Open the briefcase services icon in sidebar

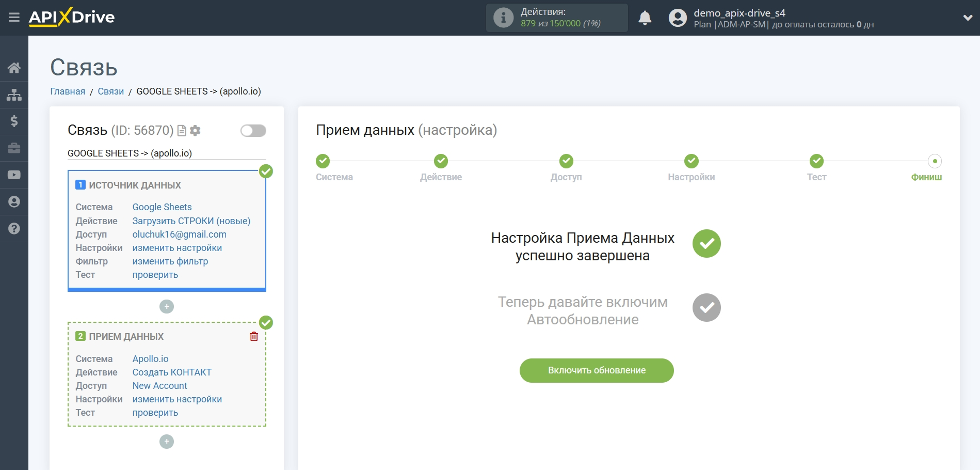[14, 148]
